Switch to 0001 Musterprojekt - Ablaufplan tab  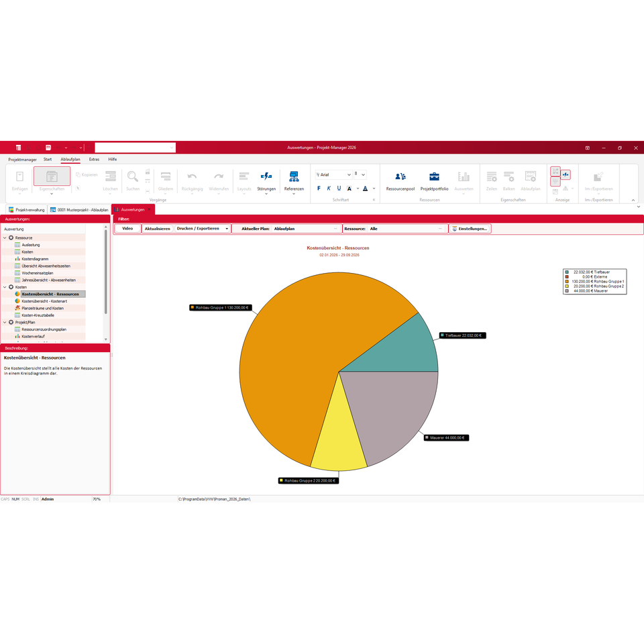[x=79, y=210]
